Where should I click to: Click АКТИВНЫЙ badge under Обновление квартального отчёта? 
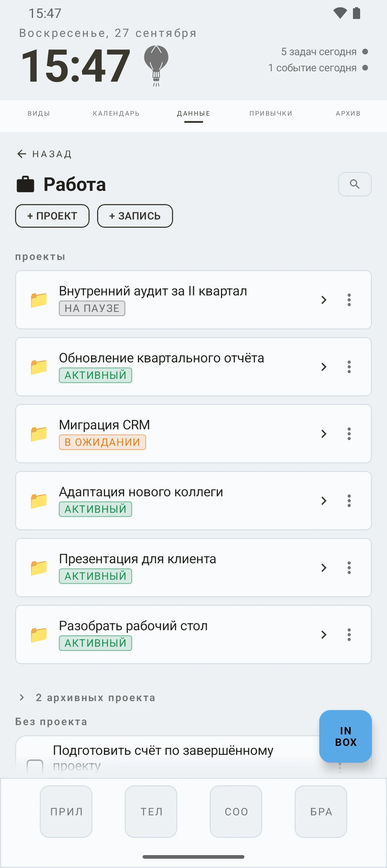tap(96, 375)
